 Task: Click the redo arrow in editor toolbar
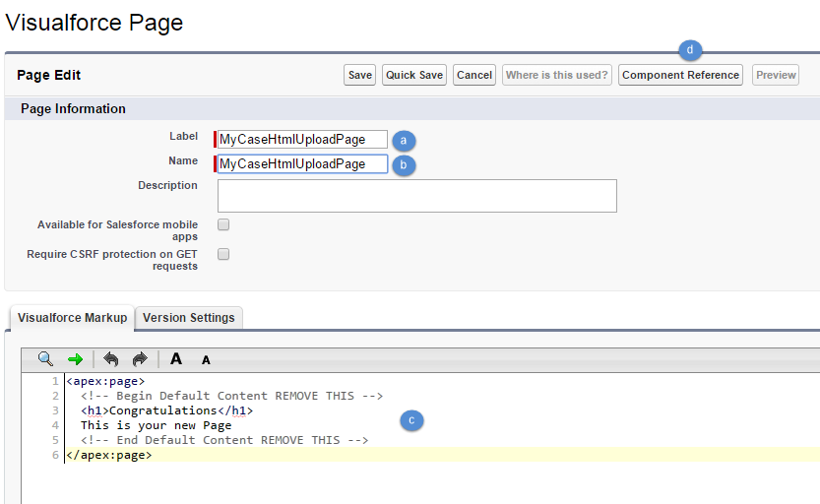[140, 359]
